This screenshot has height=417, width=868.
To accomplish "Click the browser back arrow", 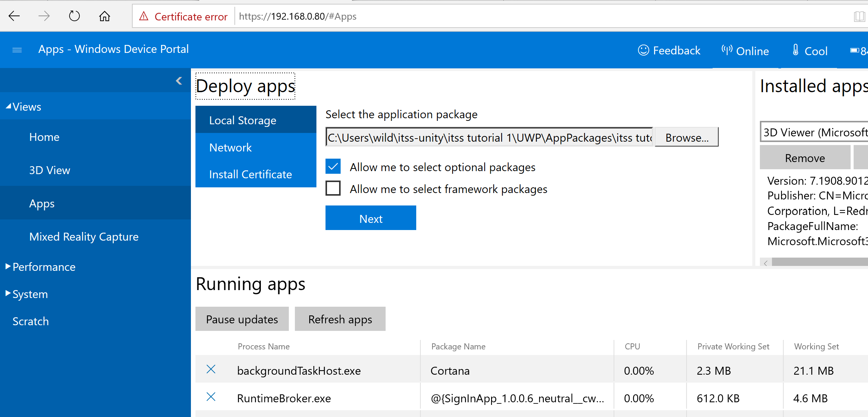I will coord(14,16).
